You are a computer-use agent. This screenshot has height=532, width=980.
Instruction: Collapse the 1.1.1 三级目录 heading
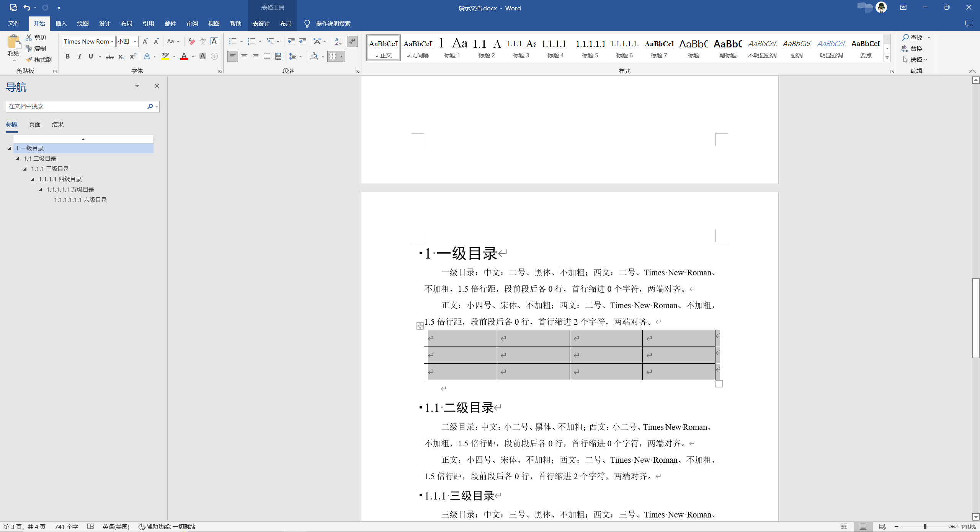[x=25, y=169]
